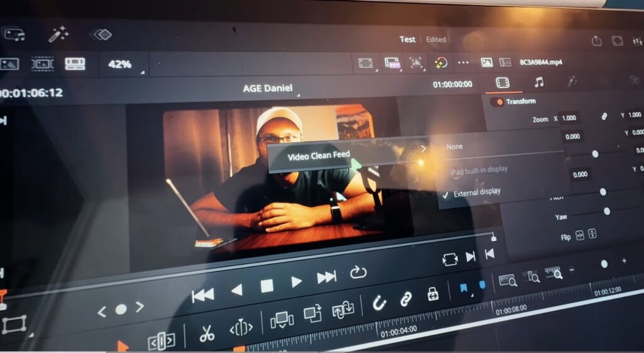Flip the clip horizontally
Viewport: 644px width, 353px height.
(579, 235)
